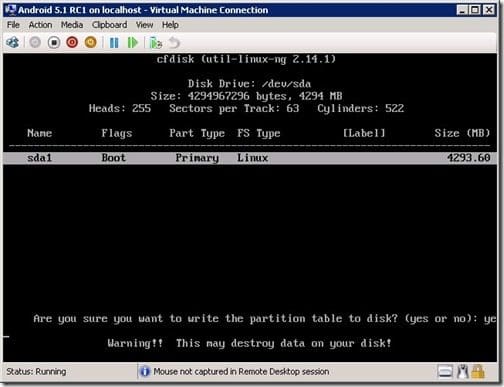This screenshot has width=504, height=387.
Task: Pause the virtual machine
Action: [x=114, y=43]
